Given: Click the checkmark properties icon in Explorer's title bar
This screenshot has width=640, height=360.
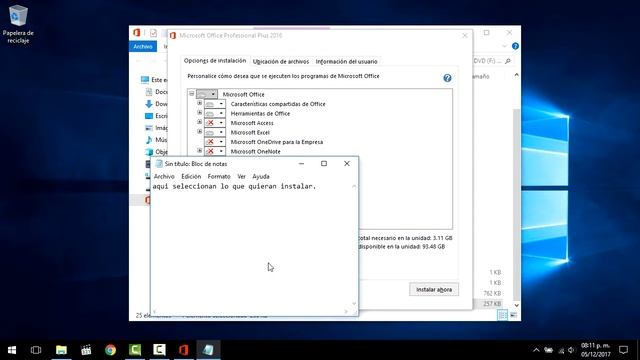Looking at the screenshot, I should (153, 33).
